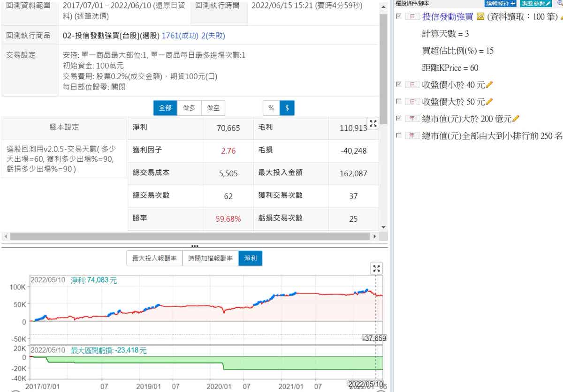Edit the 總市值(元)大於 200 億元 condition pencil
The height and width of the screenshot is (392, 563).
(x=516, y=119)
